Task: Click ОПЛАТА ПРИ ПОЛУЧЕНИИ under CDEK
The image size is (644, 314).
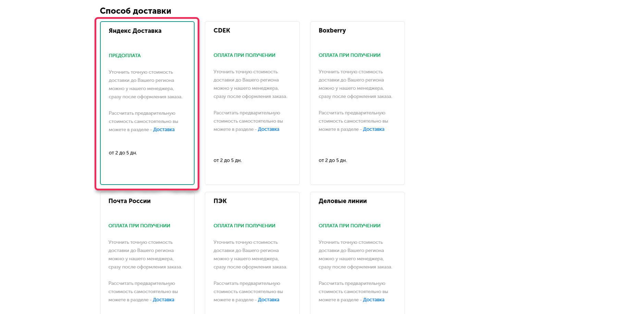Action: pyautogui.click(x=244, y=55)
